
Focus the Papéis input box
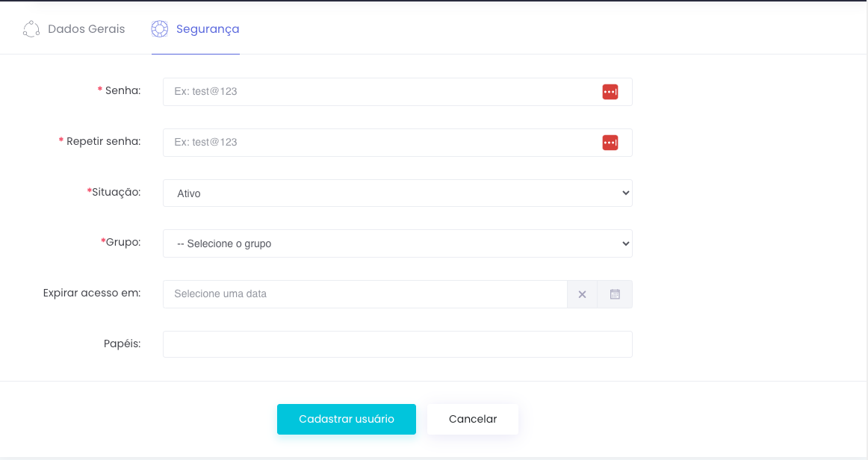tap(397, 344)
